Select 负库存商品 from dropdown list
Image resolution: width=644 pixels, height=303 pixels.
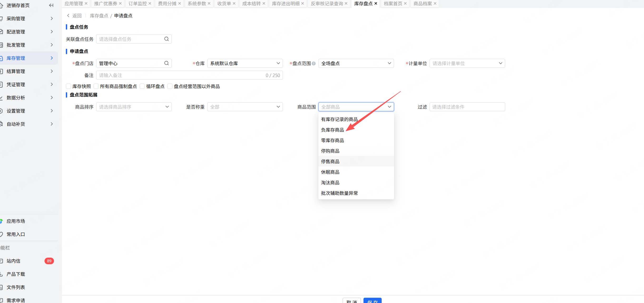point(332,130)
